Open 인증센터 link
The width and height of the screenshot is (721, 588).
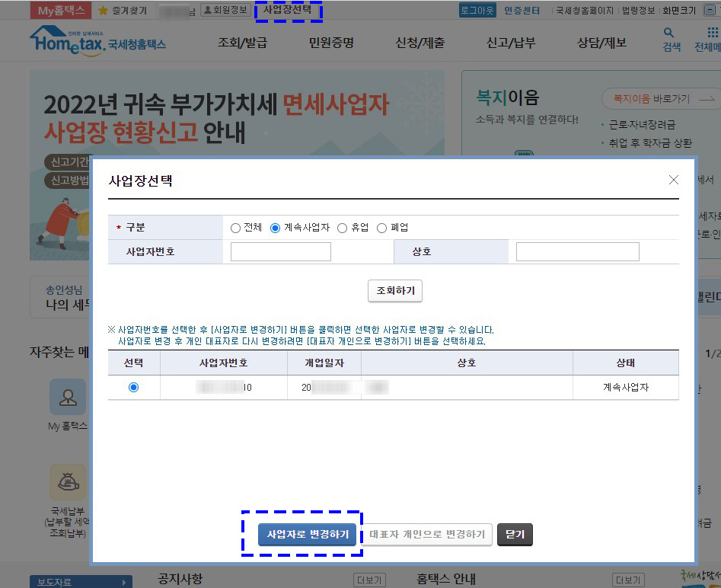coord(522,10)
